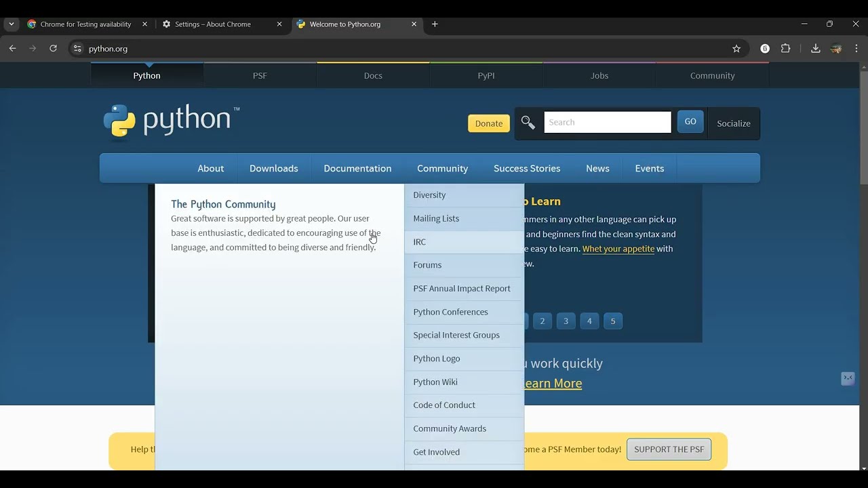Click the yellow Donate button
Image resolution: width=868 pixels, height=488 pixels.
tap(489, 123)
